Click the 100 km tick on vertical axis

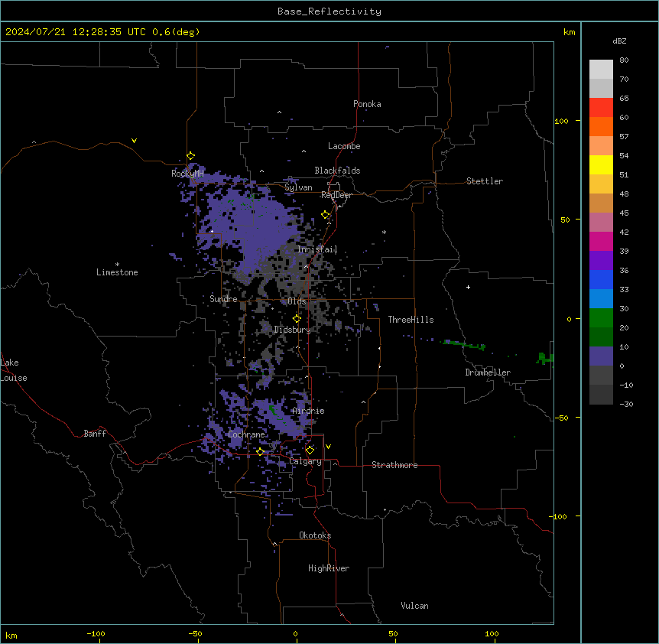pos(561,121)
